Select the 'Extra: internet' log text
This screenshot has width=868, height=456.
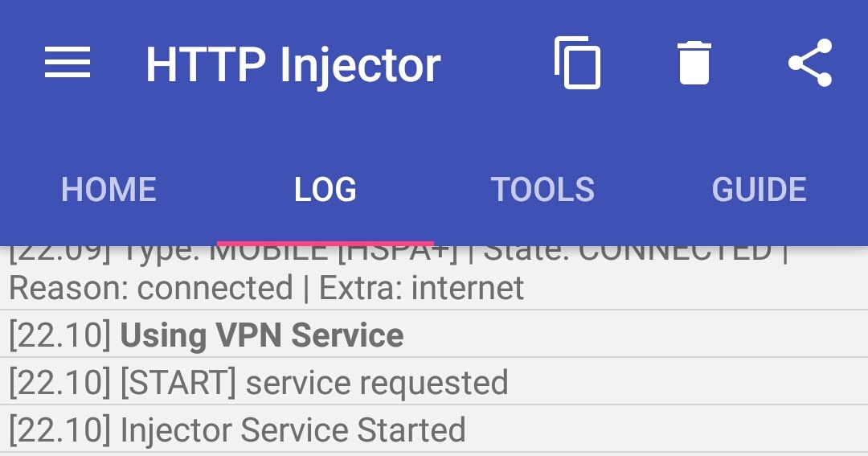point(422,288)
